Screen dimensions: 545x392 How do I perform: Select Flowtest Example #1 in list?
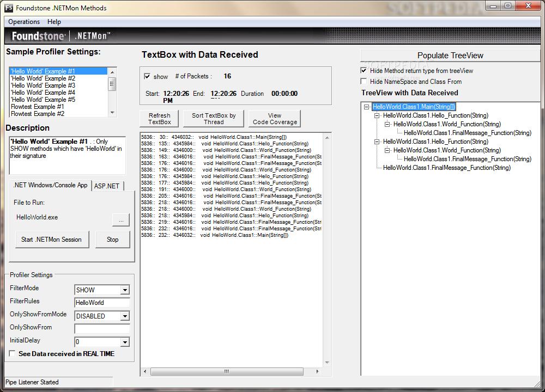tap(58, 107)
